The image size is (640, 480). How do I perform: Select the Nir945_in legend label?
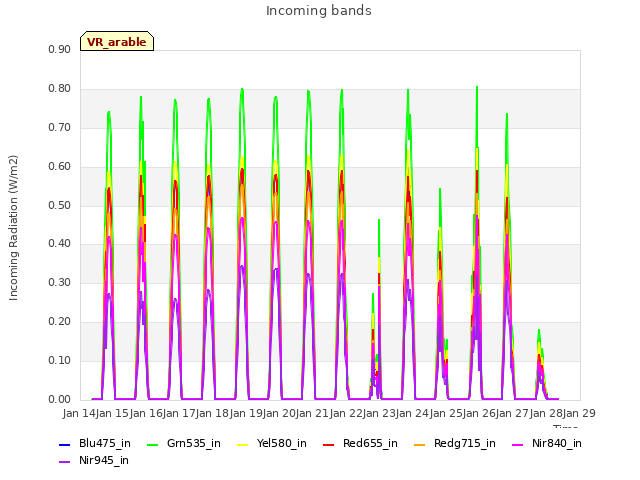click(x=104, y=461)
